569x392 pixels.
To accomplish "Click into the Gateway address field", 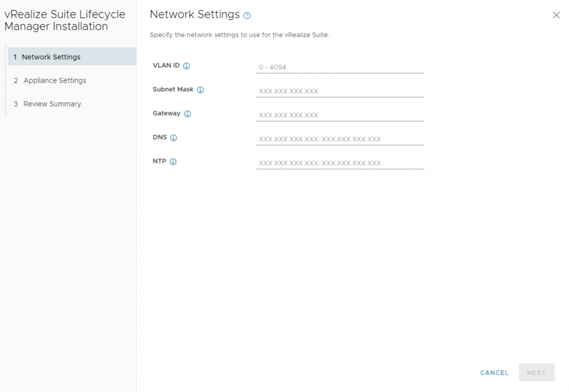I will (340, 115).
